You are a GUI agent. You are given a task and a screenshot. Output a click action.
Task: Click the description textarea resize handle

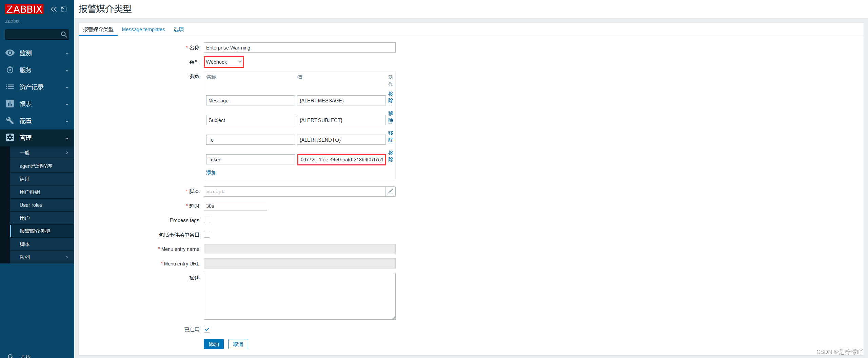(394, 318)
